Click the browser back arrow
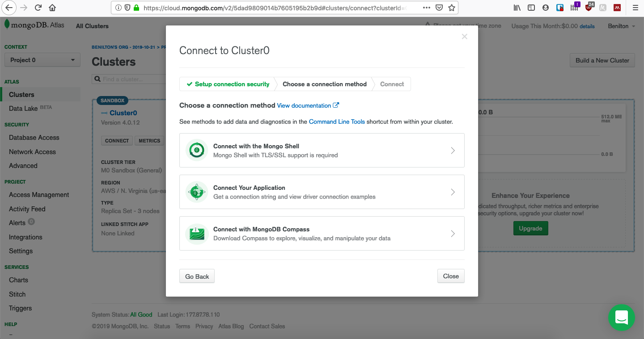Screen dimensions: 644x339 click(9, 8)
